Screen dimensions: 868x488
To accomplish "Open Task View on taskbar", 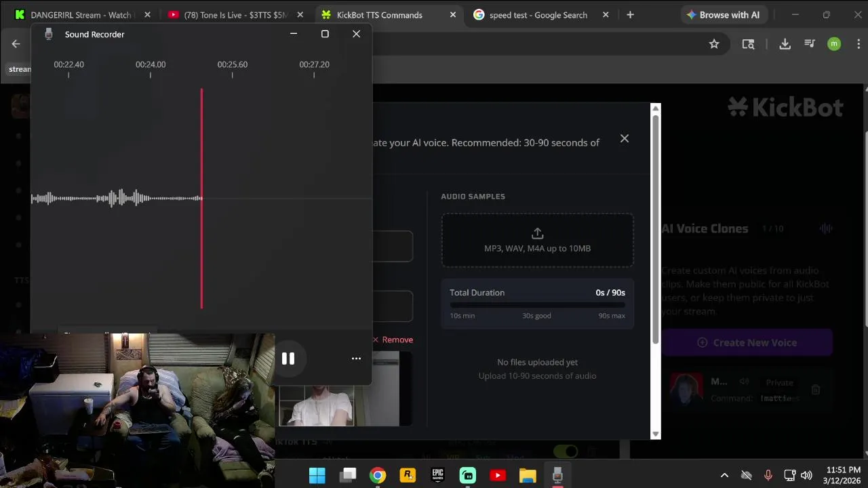I will (348, 475).
